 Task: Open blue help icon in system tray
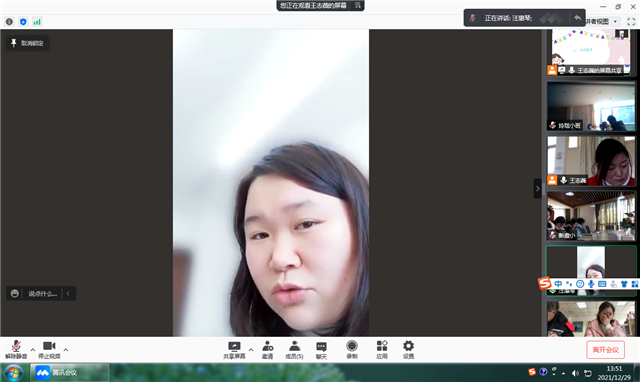point(543,372)
